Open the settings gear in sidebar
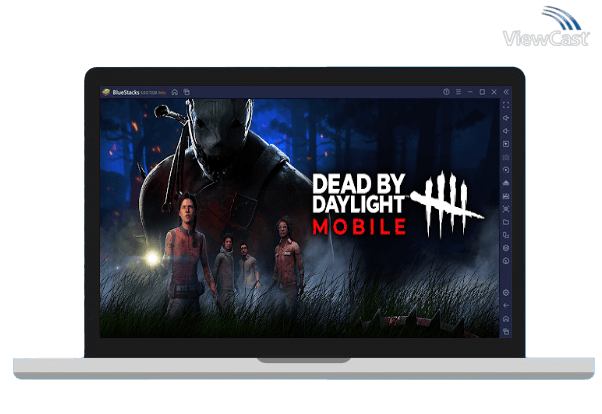 506,293
